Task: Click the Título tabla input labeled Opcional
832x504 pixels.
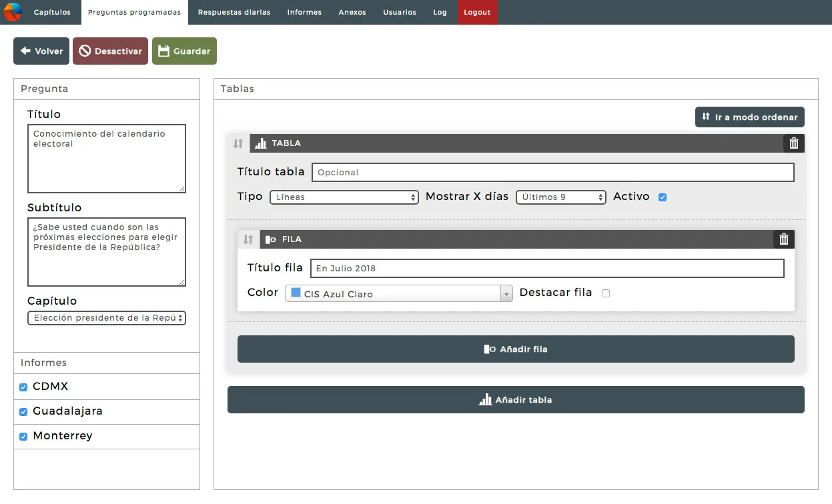Action: click(552, 172)
